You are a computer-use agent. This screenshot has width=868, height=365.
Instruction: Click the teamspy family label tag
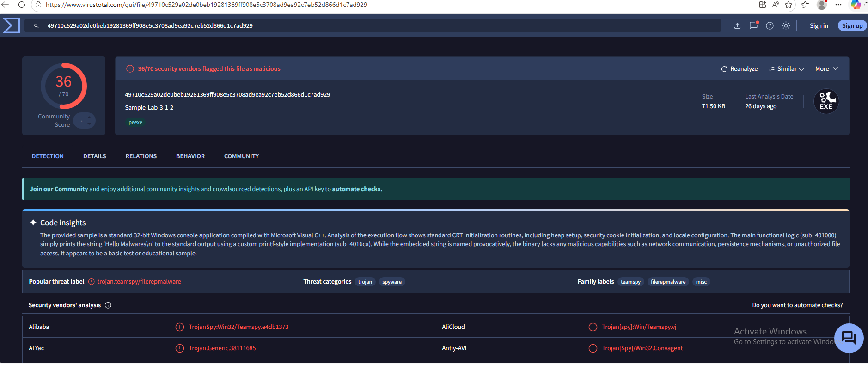tap(630, 282)
